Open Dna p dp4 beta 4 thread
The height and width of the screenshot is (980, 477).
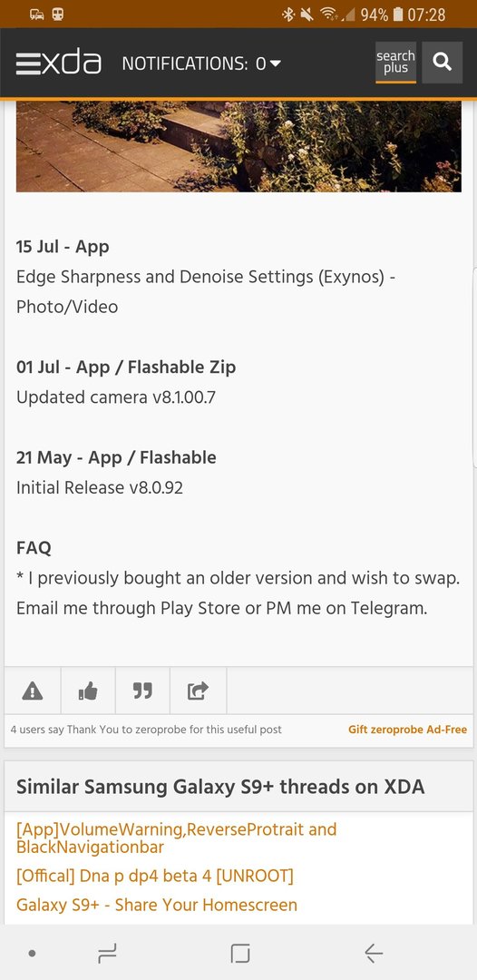pos(155,876)
